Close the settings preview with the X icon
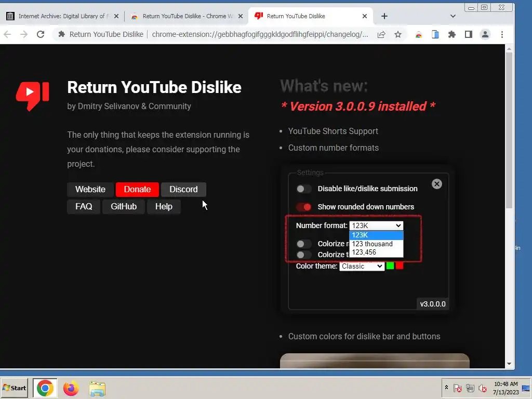The height and width of the screenshot is (399, 532). click(436, 184)
